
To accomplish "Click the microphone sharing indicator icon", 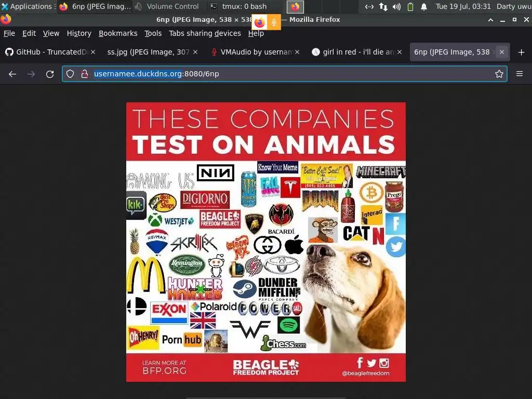I will (274, 22).
